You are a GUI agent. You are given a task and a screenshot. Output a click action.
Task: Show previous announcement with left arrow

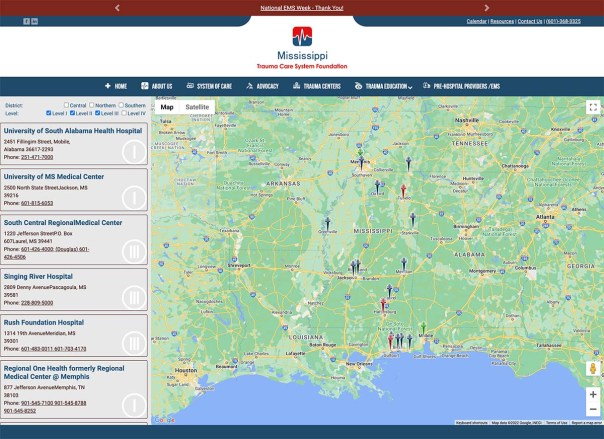click(x=117, y=8)
